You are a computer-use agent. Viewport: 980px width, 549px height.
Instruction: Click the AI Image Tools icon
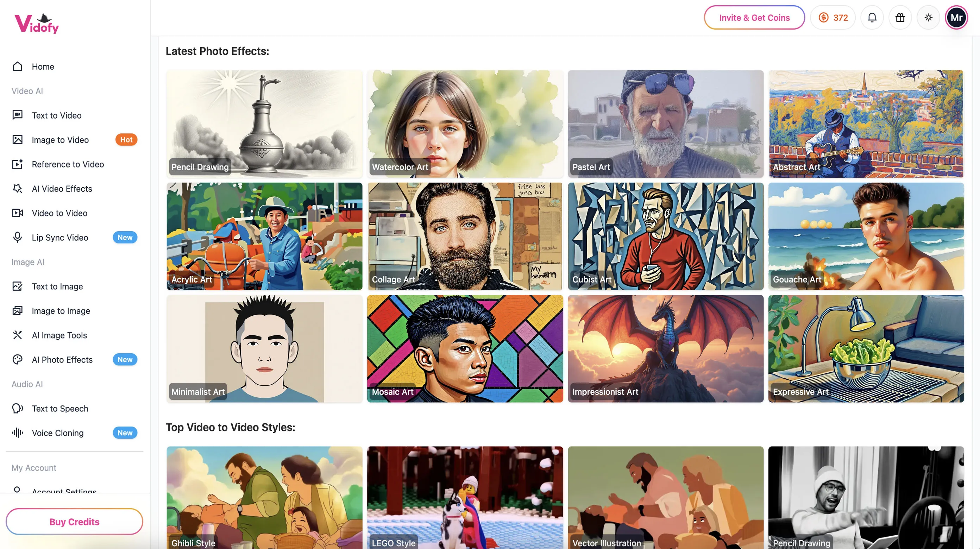18,335
